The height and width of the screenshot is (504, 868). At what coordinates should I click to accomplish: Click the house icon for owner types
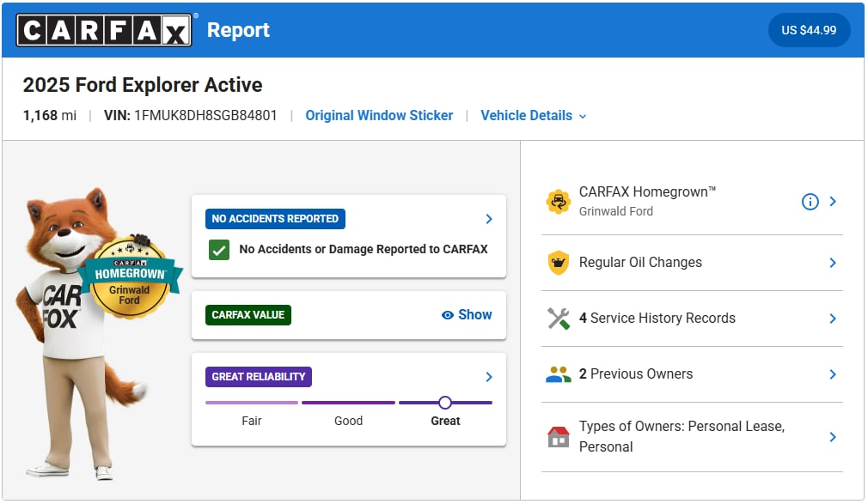coord(558,437)
